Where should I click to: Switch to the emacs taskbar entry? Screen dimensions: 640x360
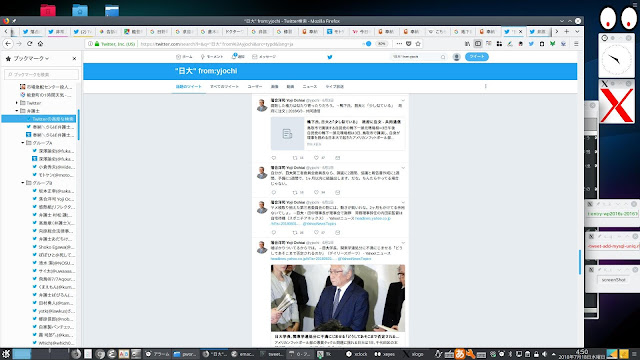[242, 354]
